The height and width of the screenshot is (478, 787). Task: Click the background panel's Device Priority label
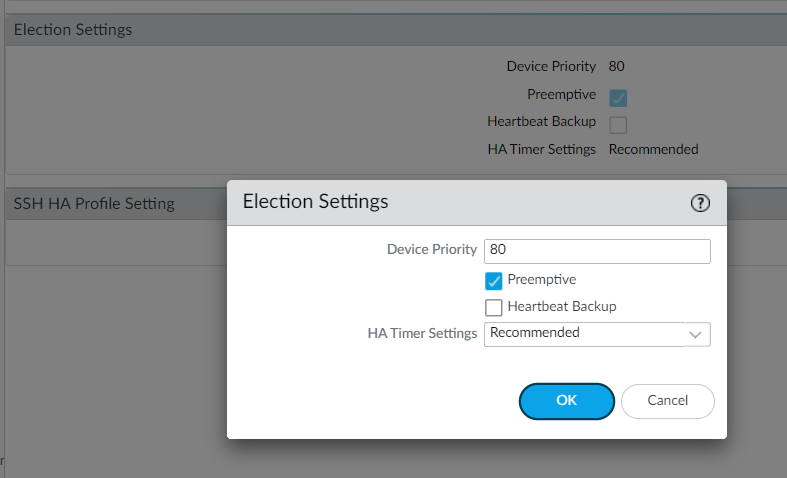click(551, 66)
